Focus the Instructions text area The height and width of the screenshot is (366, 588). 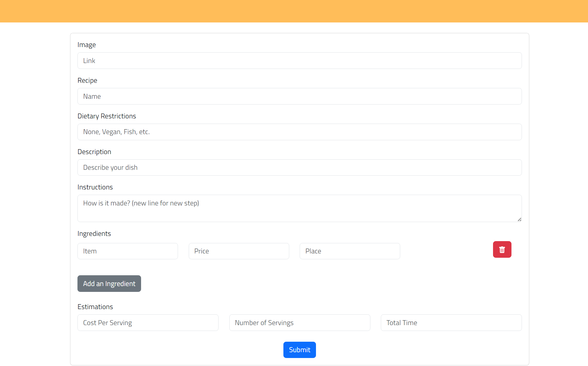(299, 208)
